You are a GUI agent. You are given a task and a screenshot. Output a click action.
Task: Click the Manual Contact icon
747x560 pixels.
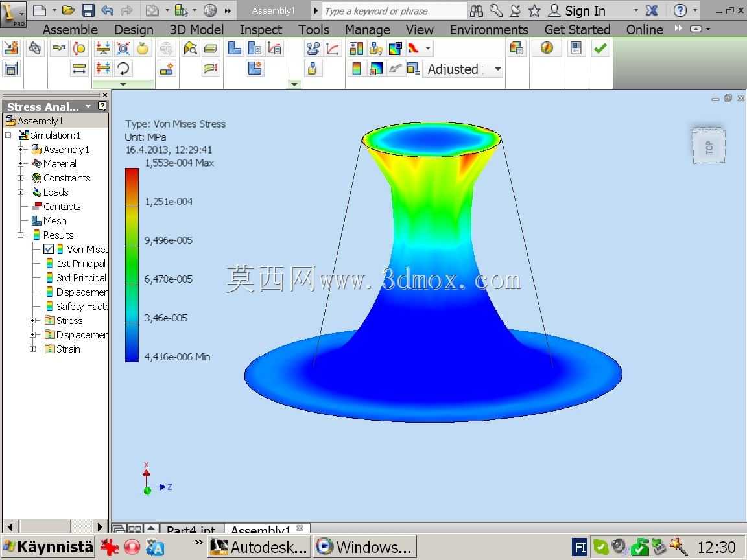(167, 69)
